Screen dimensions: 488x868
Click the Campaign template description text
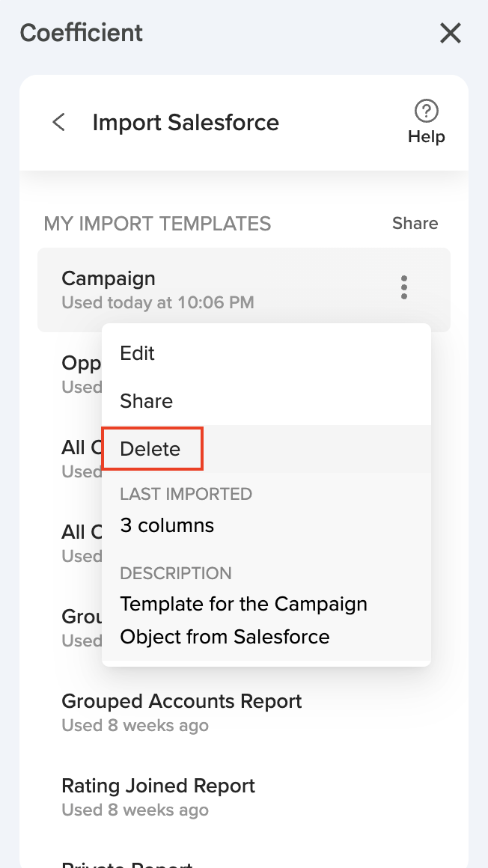coord(243,620)
